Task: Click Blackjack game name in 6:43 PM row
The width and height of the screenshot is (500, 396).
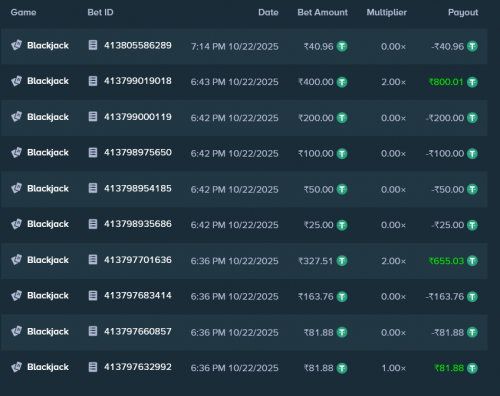Action: [x=48, y=81]
